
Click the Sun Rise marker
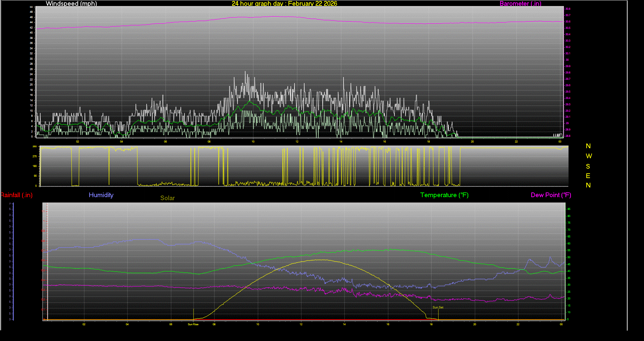click(x=193, y=324)
